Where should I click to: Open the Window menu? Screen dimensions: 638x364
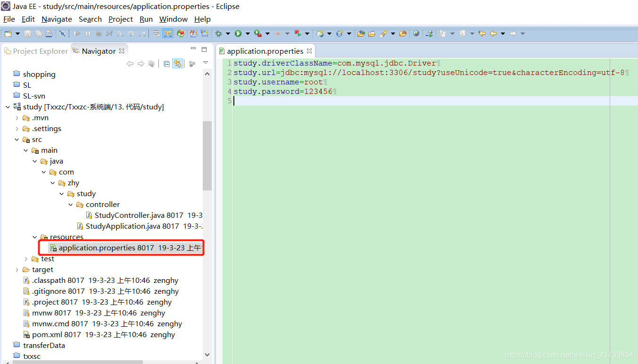point(174,19)
